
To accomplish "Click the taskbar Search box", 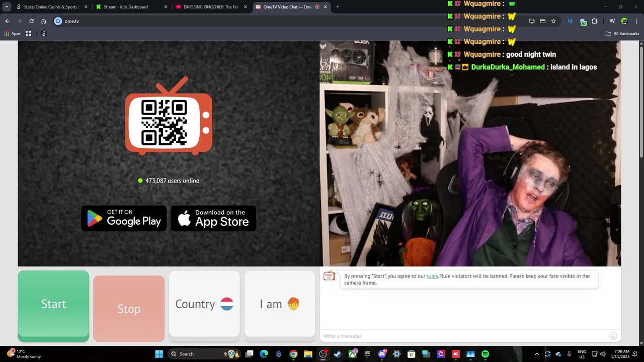I will tap(204, 354).
